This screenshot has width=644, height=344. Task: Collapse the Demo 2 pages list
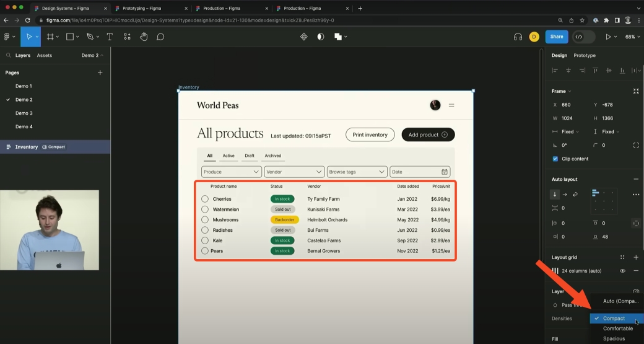click(x=92, y=55)
